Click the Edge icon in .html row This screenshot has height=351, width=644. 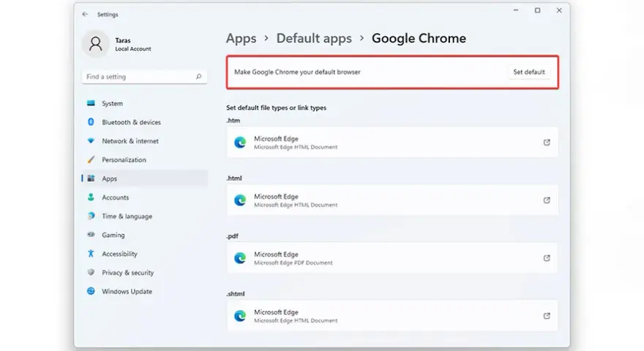240,200
